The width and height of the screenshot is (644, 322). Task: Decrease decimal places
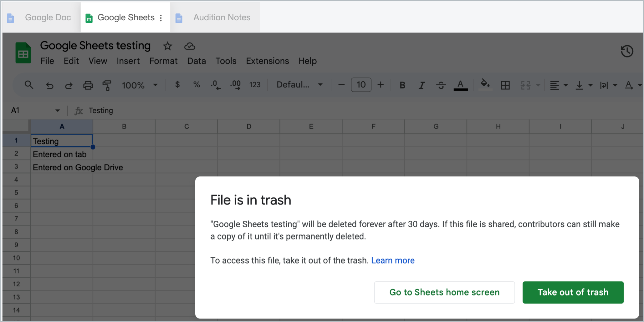point(216,85)
